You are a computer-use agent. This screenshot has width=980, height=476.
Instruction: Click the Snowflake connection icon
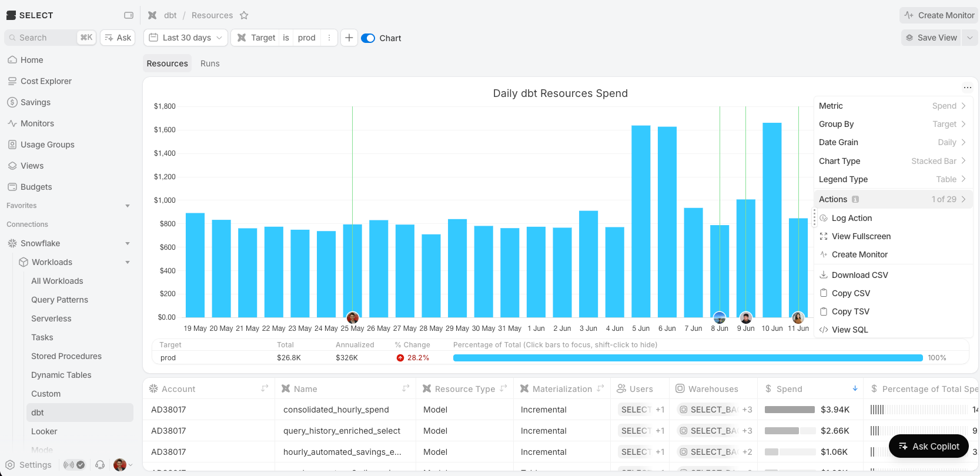[x=12, y=243]
